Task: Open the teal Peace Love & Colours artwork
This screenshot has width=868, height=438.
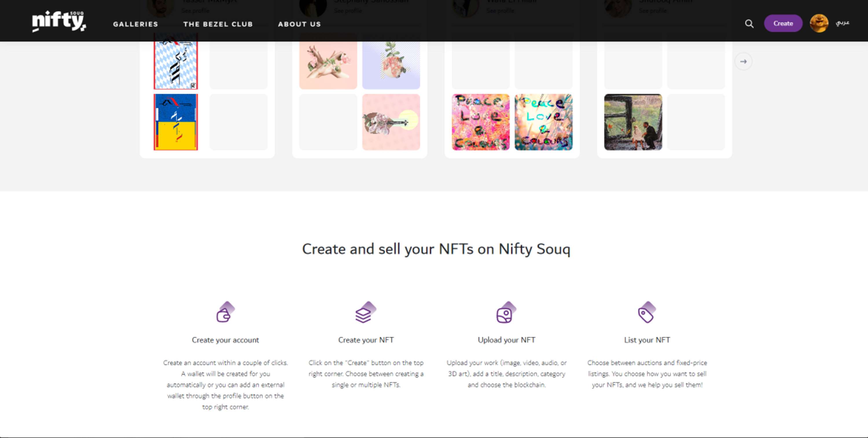Action: pos(543,122)
